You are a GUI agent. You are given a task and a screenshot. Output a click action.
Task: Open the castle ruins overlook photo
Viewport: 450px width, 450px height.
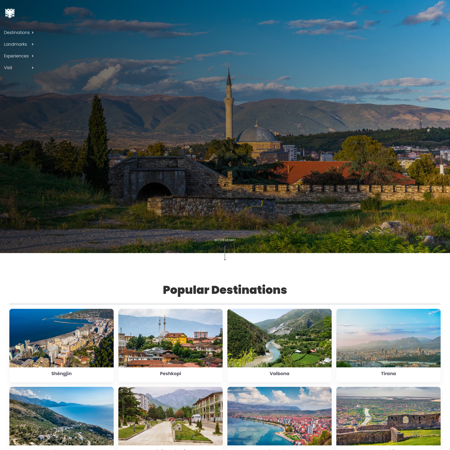pyautogui.click(x=388, y=416)
